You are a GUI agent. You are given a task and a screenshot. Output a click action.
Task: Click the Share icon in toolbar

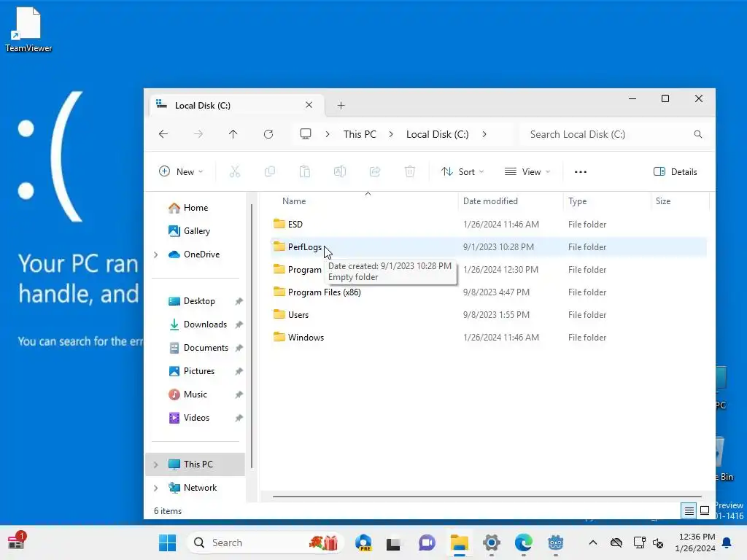(375, 171)
